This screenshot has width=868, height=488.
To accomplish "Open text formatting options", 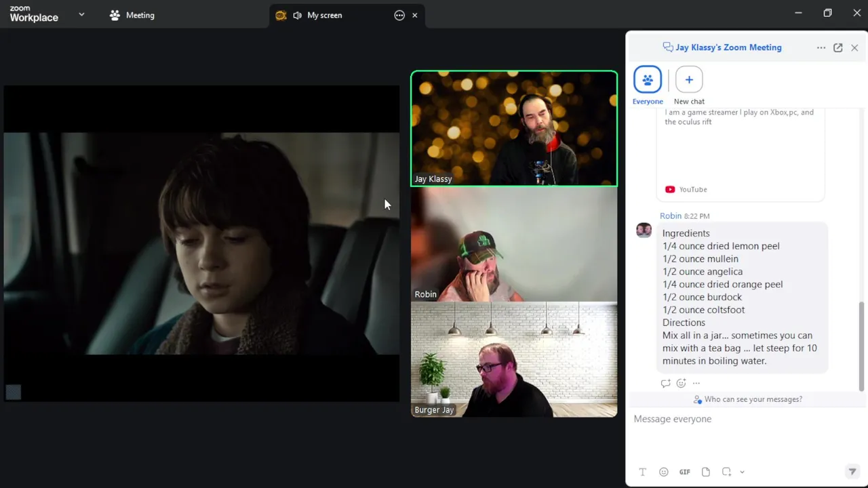I will [x=643, y=472].
